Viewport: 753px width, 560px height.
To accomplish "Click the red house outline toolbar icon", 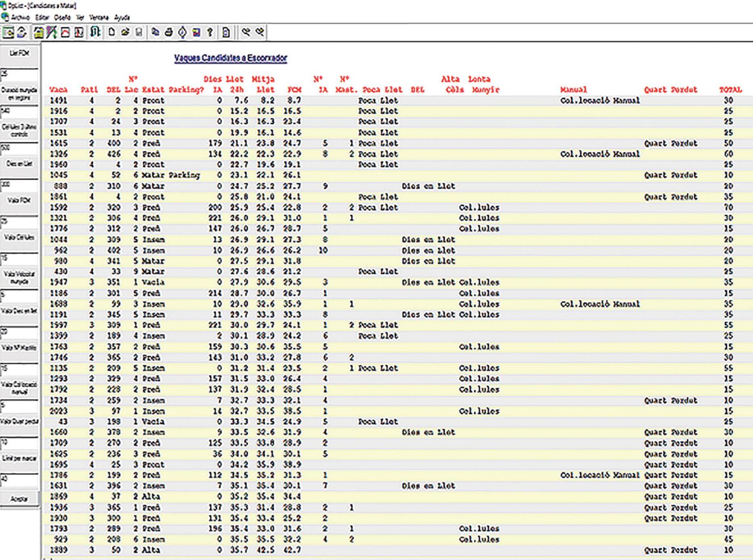I will [x=65, y=32].
